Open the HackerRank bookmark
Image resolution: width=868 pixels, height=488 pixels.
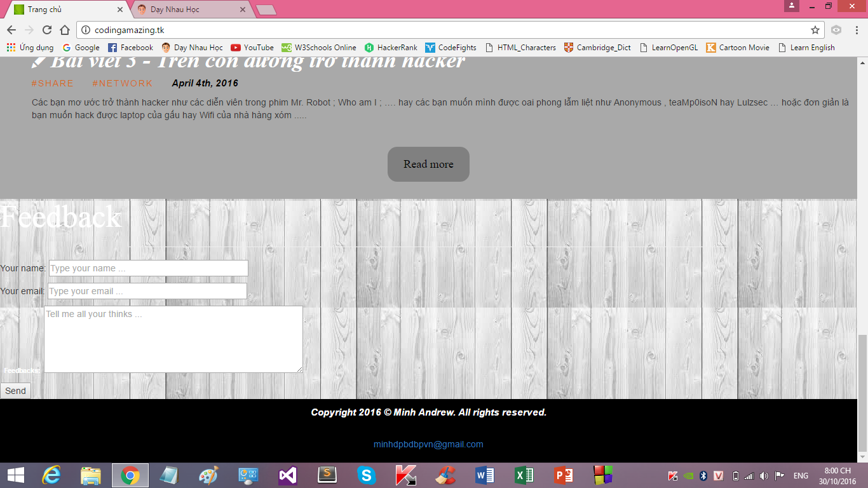tap(391, 48)
